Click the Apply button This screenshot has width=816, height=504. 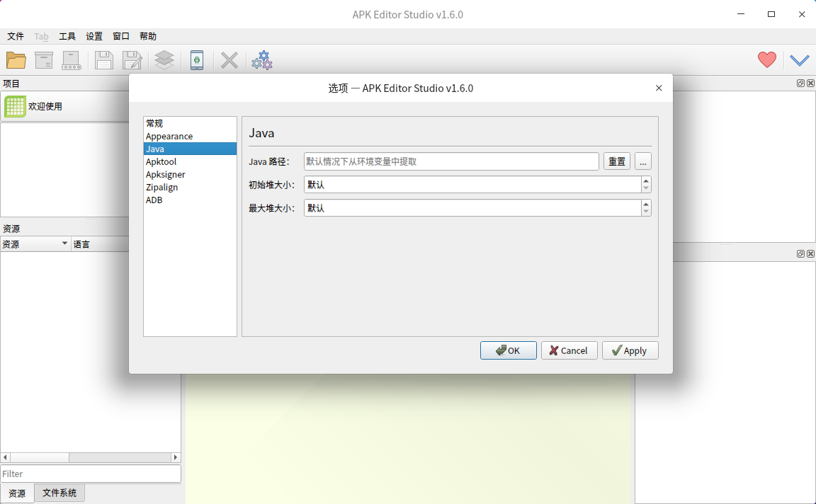pyautogui.click(x=630, y=350)
